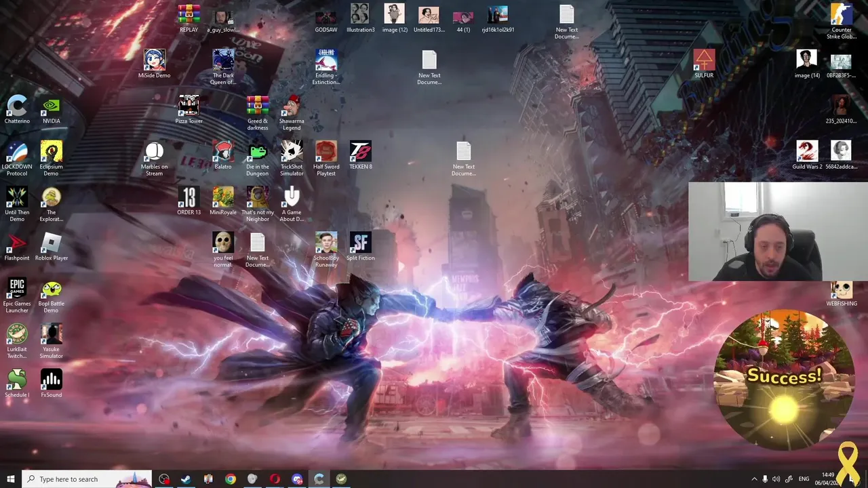The image size is (868, 488).
Task: Launch Counter Strike Glob... shortcut
Action: coord(841,22)
